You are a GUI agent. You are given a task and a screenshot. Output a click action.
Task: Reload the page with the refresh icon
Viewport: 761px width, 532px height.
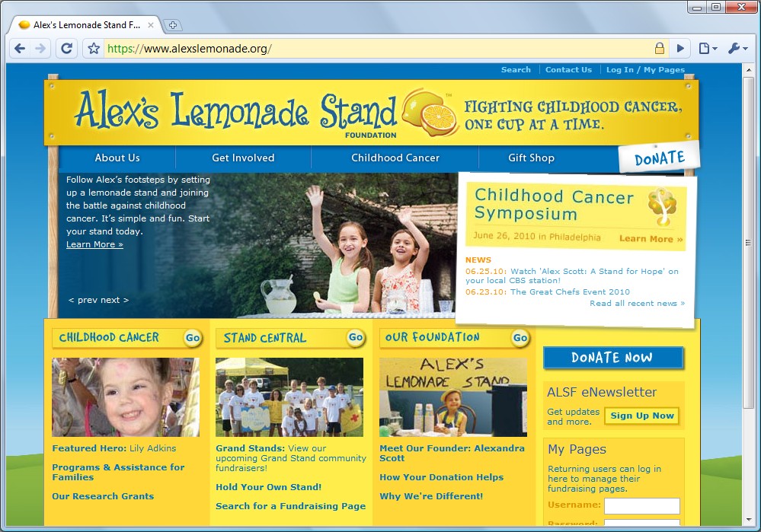(66, 49)
